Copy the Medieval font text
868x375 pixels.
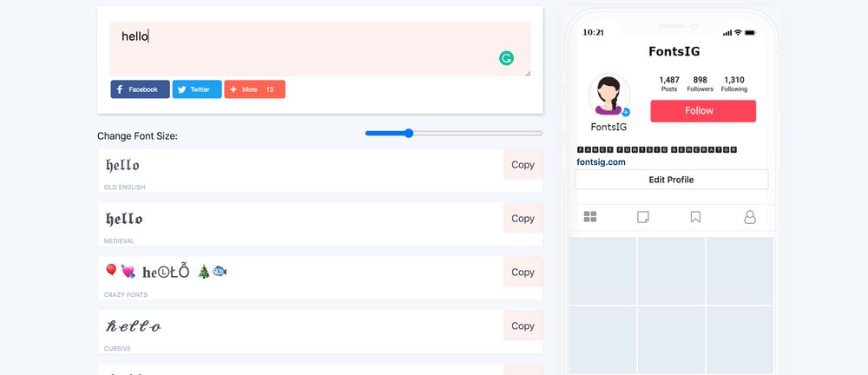coord(523,218)
